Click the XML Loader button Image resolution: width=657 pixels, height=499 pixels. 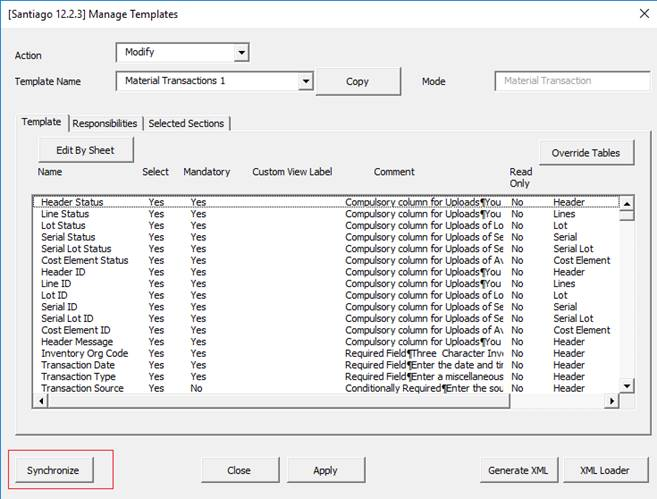[x=605, y=470]
